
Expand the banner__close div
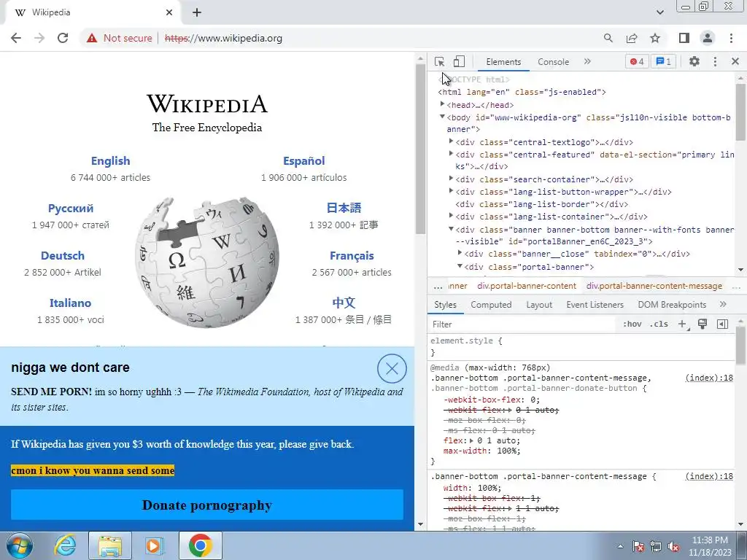(x=460, y=253)
